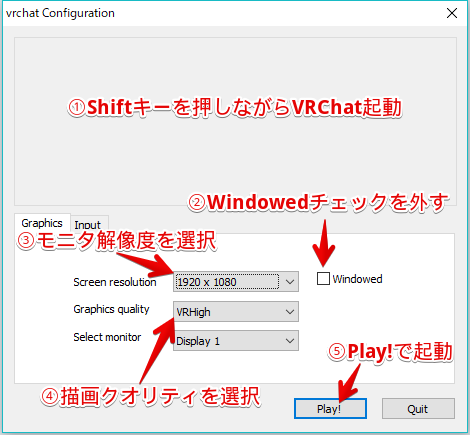
Task: Click the Select monitor label
Action: 107,337
